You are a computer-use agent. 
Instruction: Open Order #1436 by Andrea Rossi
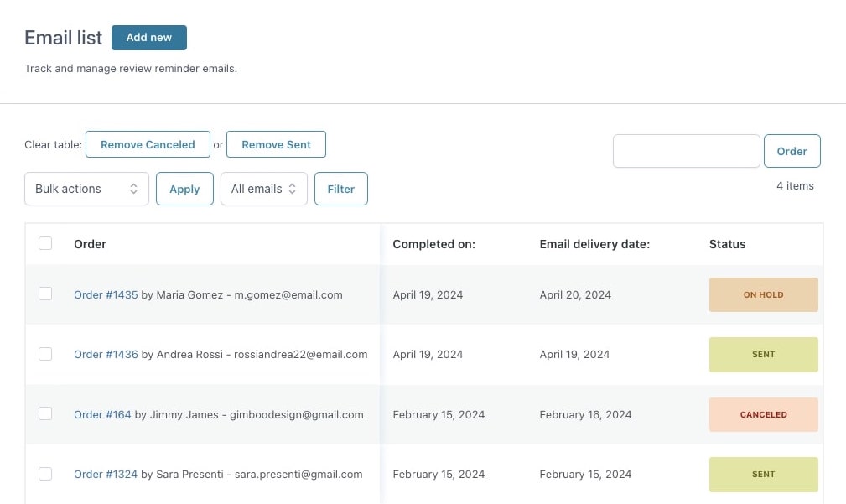pos(106,354)
